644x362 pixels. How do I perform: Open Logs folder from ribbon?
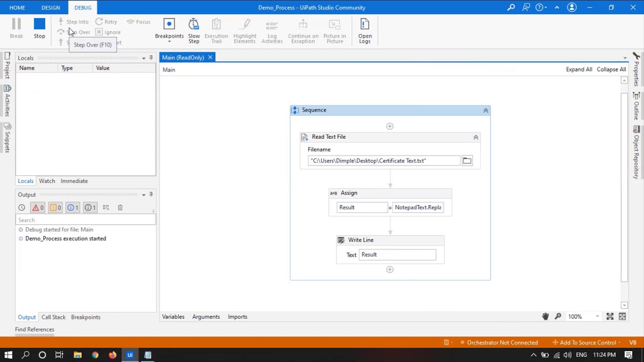coord(365,31)
